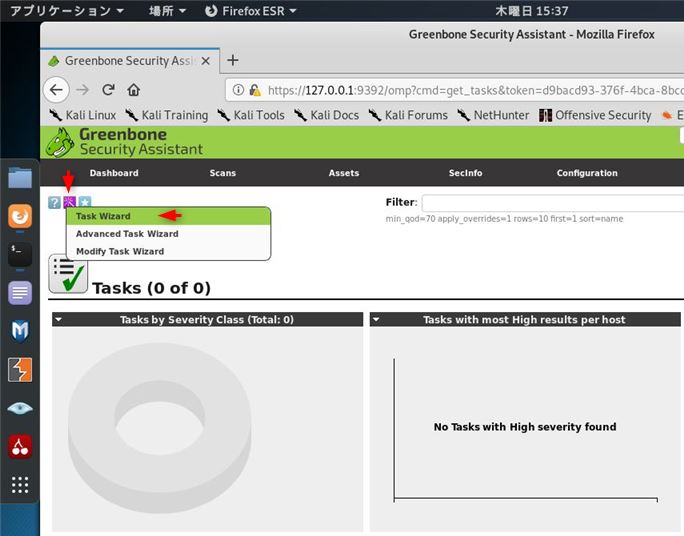This screenshot has width=684, height=536.
Task: Open the SecInfo menu
Action: pos(465,173)
